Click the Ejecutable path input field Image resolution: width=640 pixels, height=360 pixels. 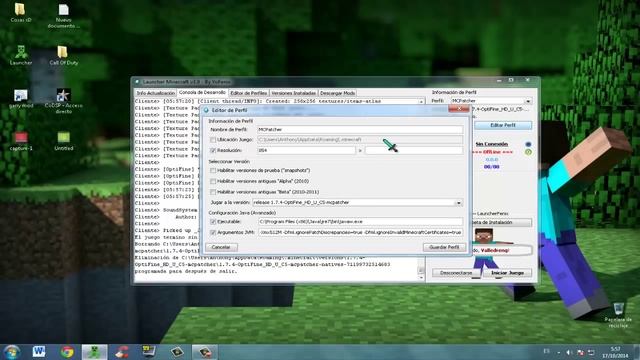click(x=360, y=221)
